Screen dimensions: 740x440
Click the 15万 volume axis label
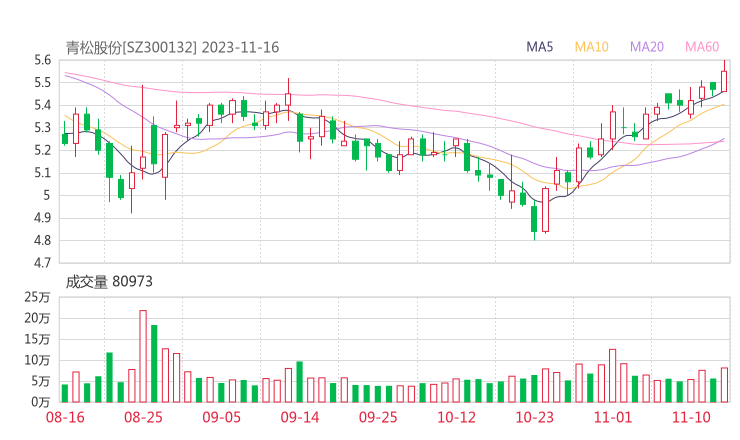37,339
